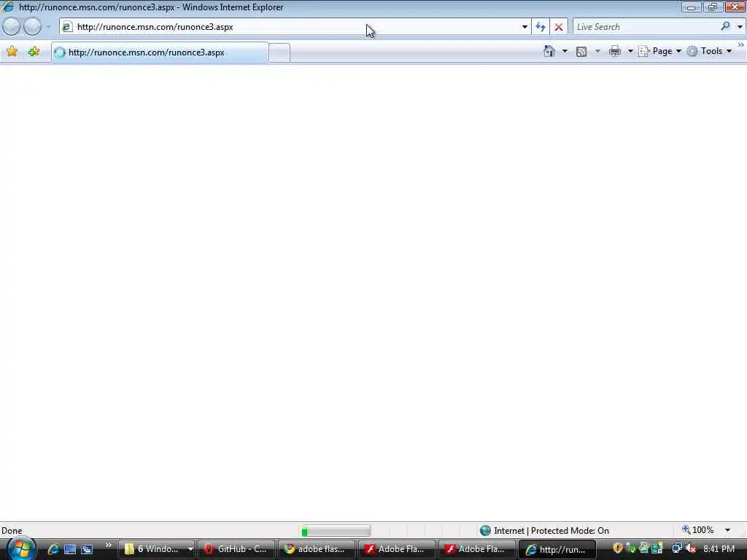Open the Windows Start orb
Viewport: 747px width, 560px height.
20,548
